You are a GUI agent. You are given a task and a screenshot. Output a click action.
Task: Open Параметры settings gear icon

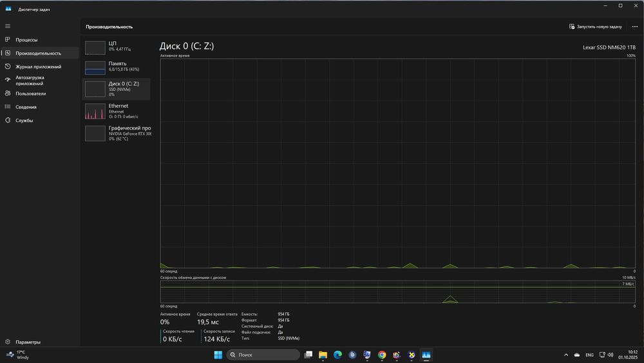tap(7, 342)
